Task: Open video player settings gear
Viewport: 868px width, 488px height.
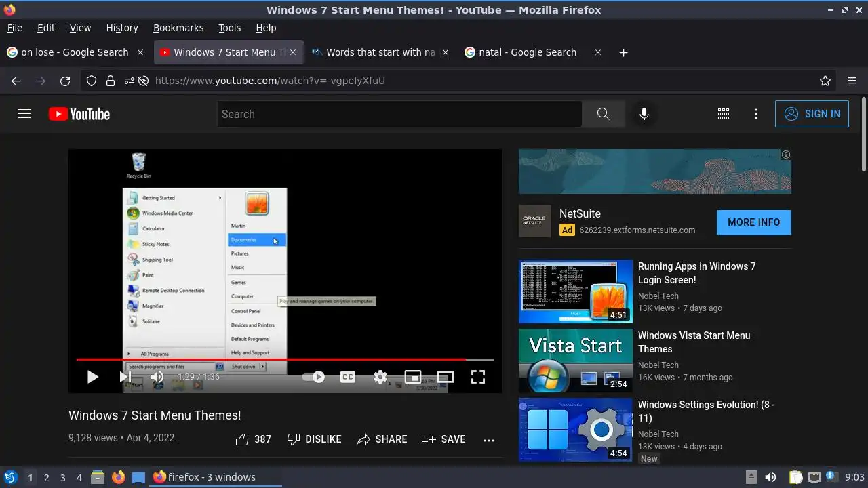Action: click(x=380, y=377)
